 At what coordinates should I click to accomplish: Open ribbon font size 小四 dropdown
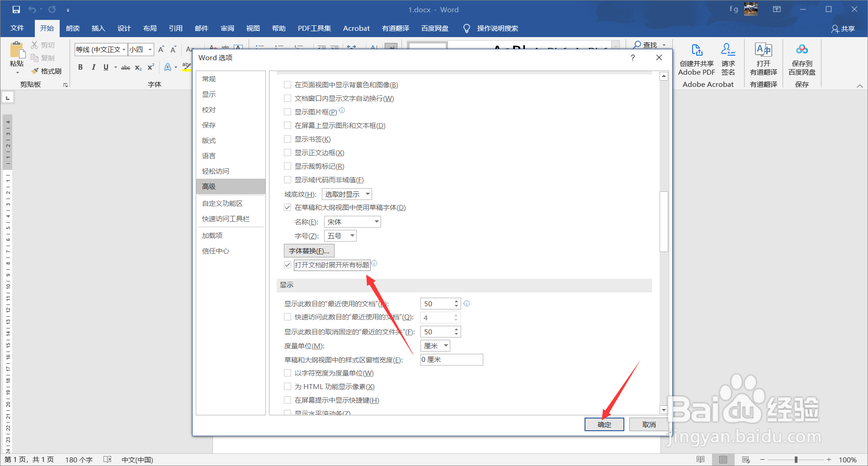(x=150, y=49)
